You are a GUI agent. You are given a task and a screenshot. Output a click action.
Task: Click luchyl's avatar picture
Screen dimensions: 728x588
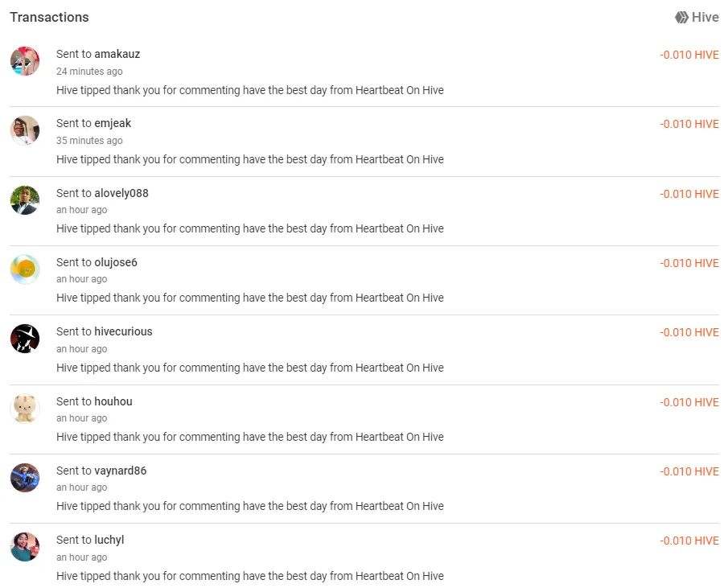click(25, 547)
